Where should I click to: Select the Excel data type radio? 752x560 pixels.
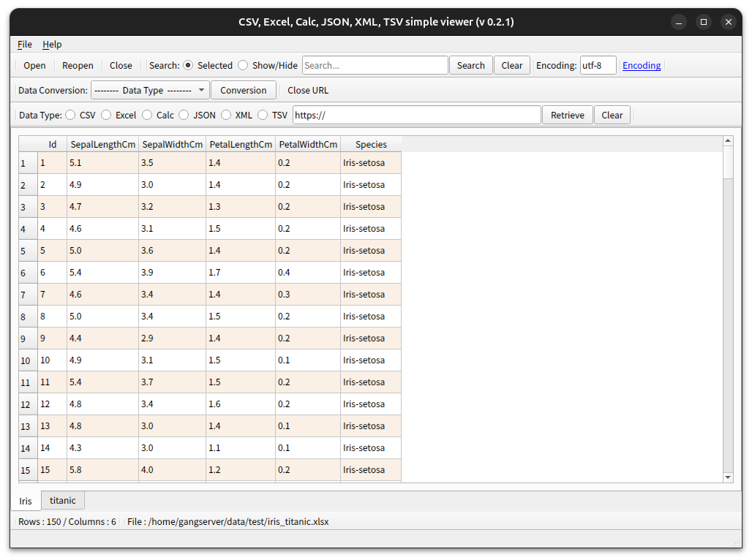(x=106, y=115)
